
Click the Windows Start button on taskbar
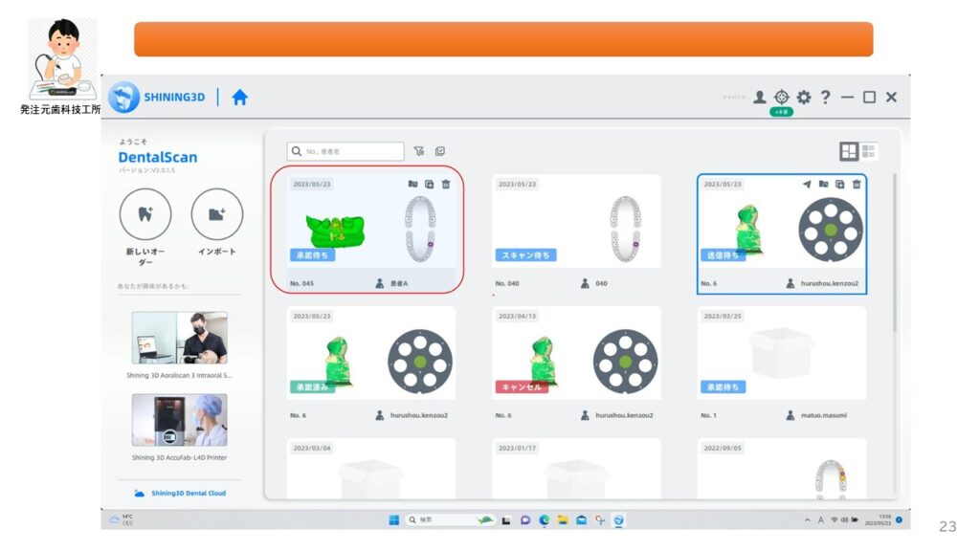393,520
